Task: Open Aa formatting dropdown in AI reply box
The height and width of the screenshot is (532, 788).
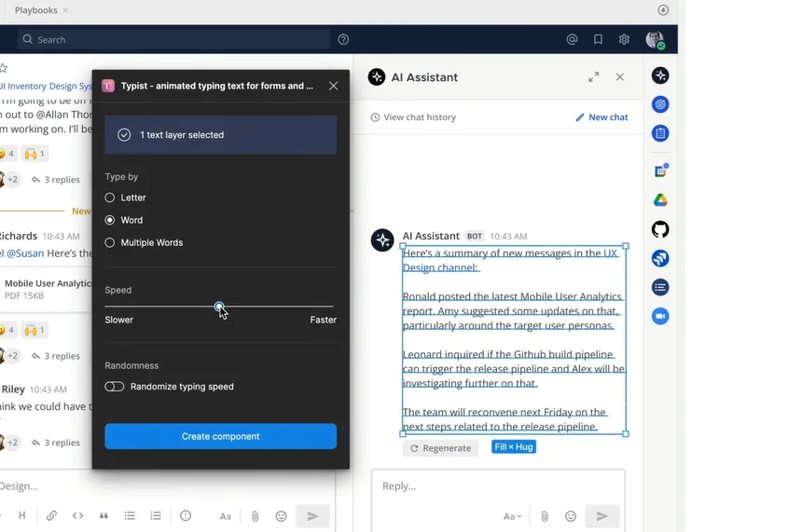Action: pos(512,516)
